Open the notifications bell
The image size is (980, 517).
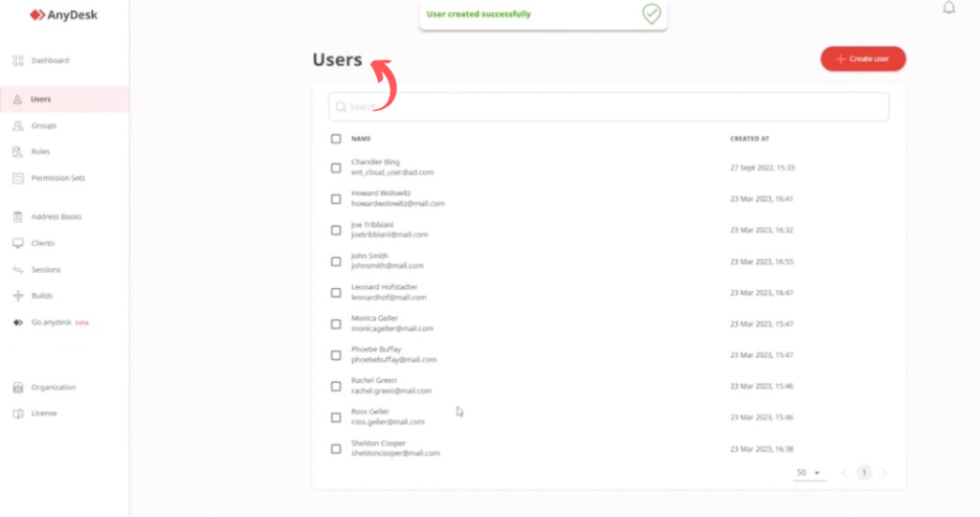(948, 8)
